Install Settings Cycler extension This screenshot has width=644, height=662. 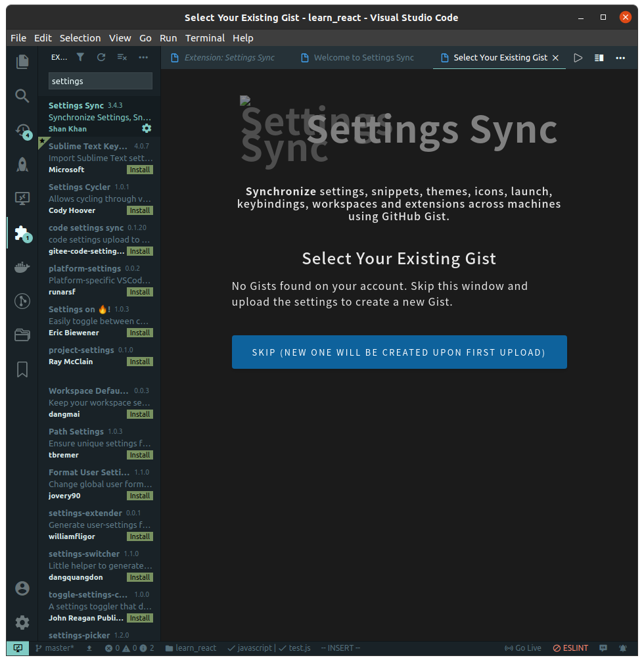click(x=140, y=210)
